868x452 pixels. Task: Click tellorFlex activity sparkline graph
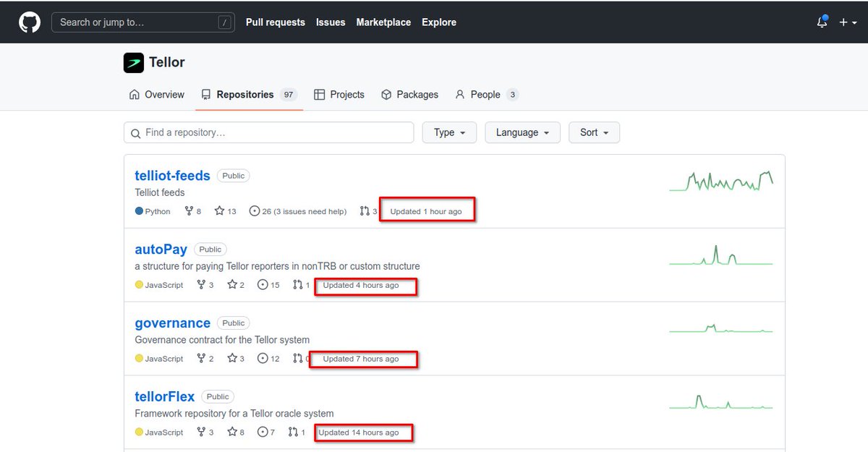721,402
